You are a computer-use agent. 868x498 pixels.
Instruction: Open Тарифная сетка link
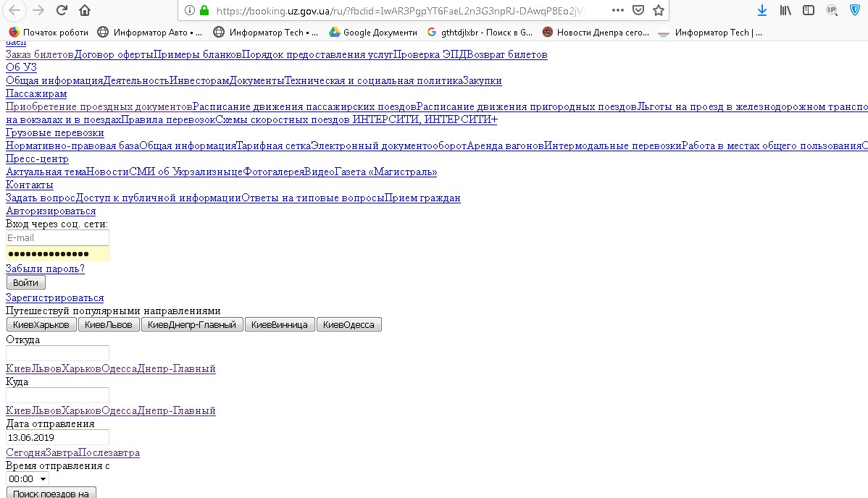click(273, 146)
